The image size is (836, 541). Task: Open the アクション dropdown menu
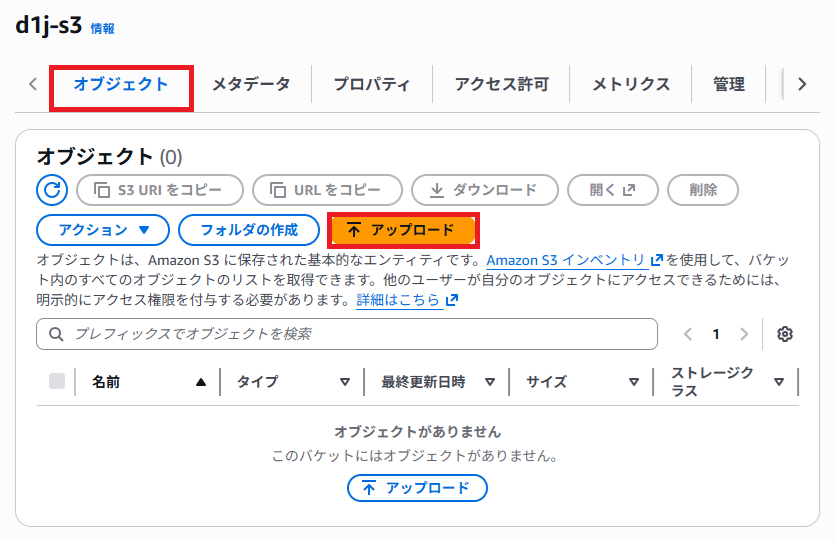coord(103,230)
